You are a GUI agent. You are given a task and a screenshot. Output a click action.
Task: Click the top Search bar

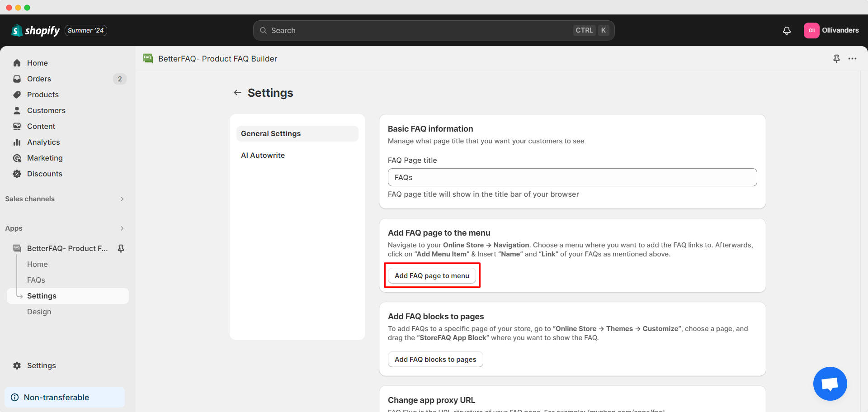pos(434,30)
